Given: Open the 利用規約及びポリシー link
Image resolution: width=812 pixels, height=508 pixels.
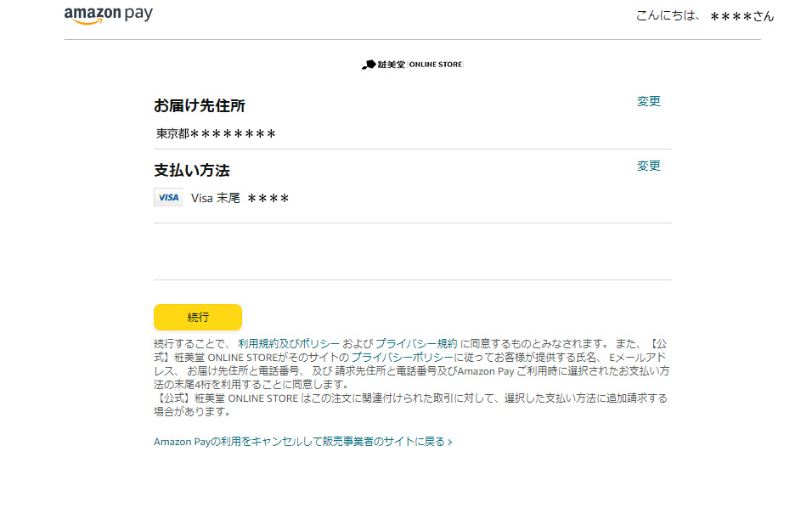Looking at the screenshot, I should pyautogui.click(x=288, y=343).
